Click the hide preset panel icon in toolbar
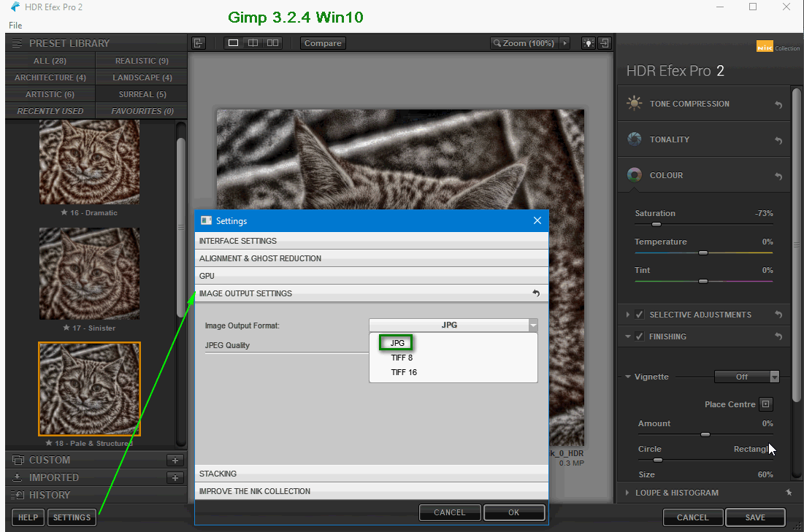 tap(199, 43)
